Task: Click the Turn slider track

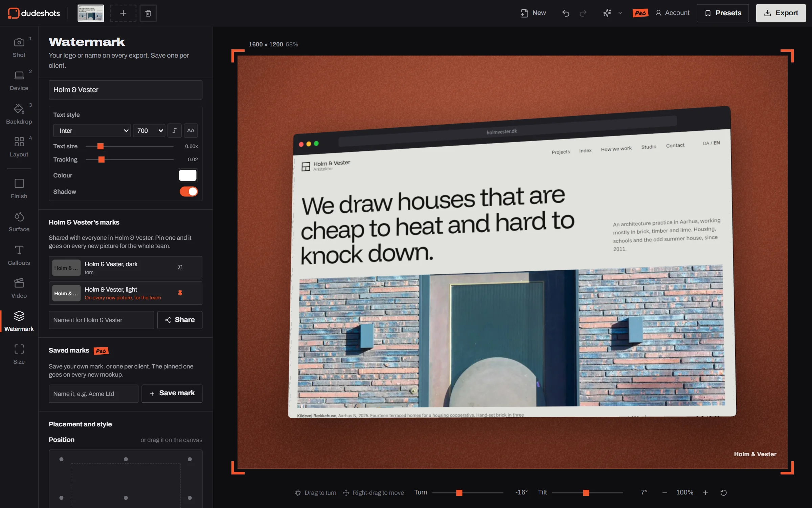Action: tap(468, 493)
